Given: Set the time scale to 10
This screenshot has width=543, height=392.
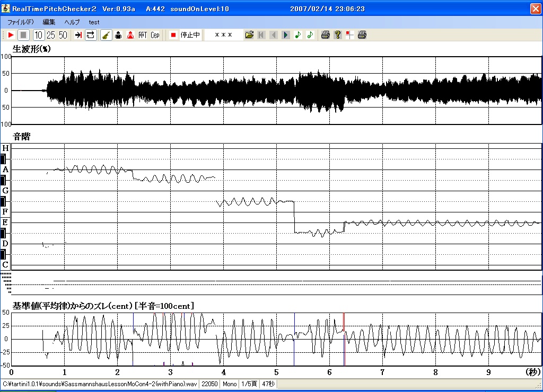Looking at the screenshot, I should point(38,35).
